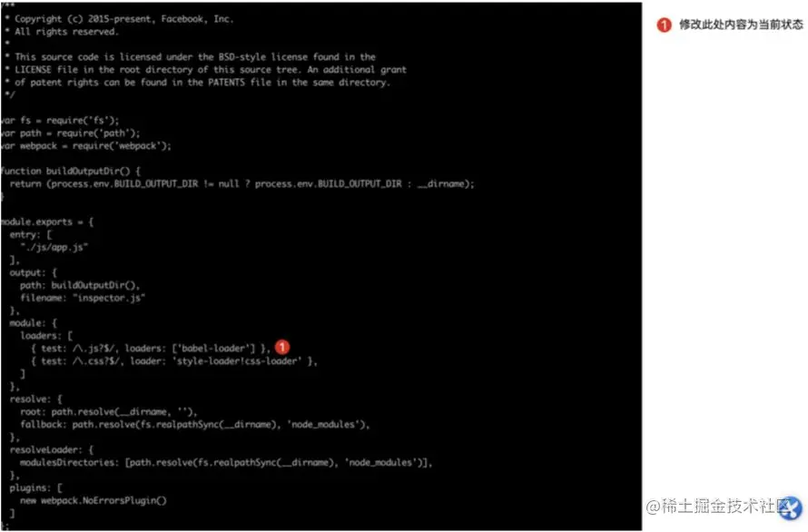Click the 'babel-loader' string in loaders
This screenshot has width=808, height=532.
click(216, 349)
